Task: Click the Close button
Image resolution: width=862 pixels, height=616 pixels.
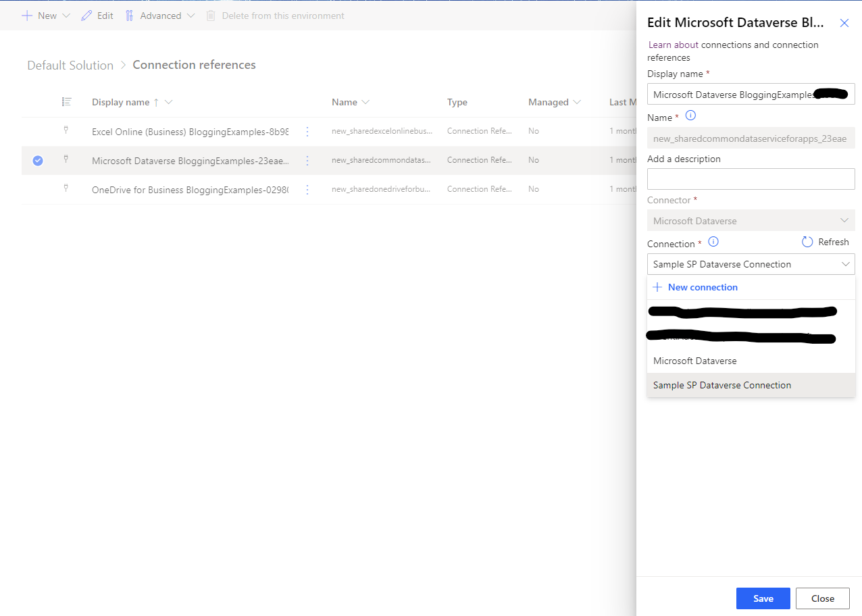Action: tap(822, 598)
